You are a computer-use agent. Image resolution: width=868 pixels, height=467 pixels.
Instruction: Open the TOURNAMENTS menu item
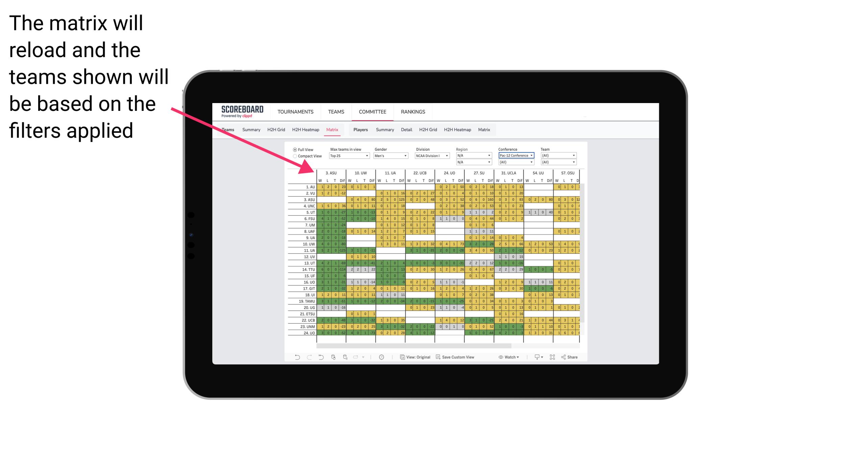coord(295,112)
